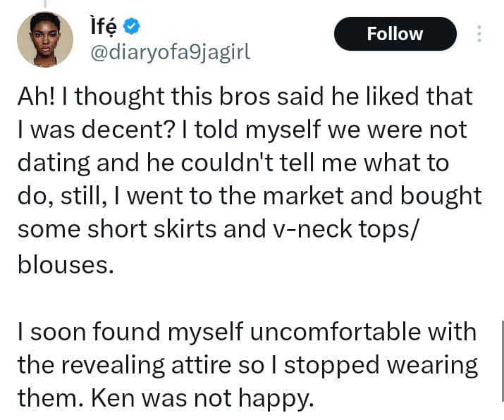Open the three-dot more options menu
Screen dimensions: 504x420
coord(480,34)
